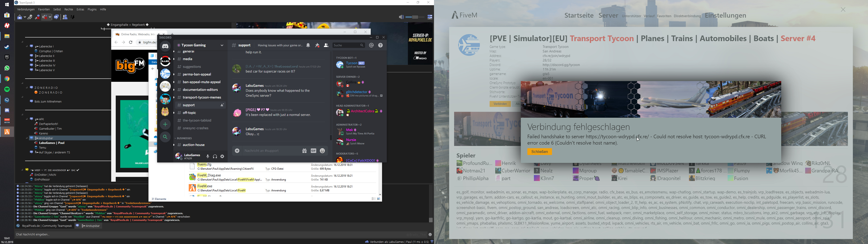Open the FiveM Startseite tab
Image resolution: width=868 pixels, height=244 pixels.
tap(579, 16)
